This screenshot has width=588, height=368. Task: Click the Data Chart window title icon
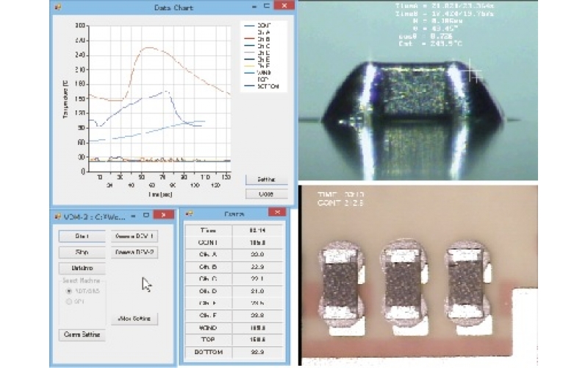click(x=57, y=7)
